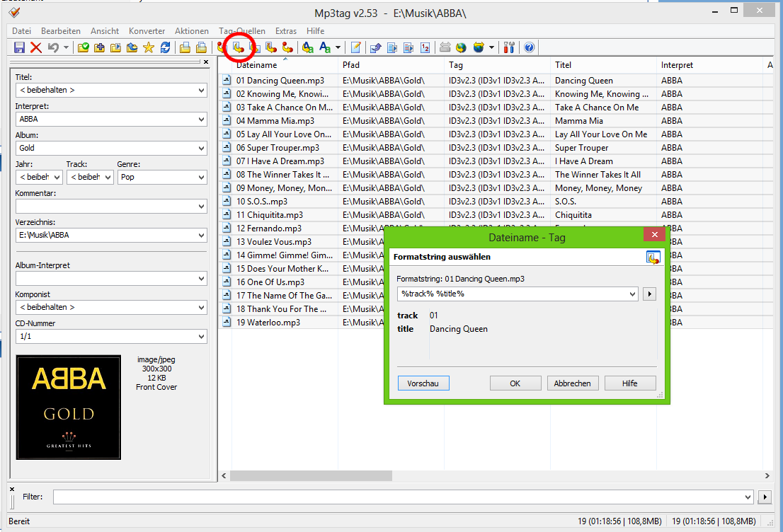Expand the CD-Nummer dropdown
The height and width of the screenshot is (532, 783).
point(201,336)
